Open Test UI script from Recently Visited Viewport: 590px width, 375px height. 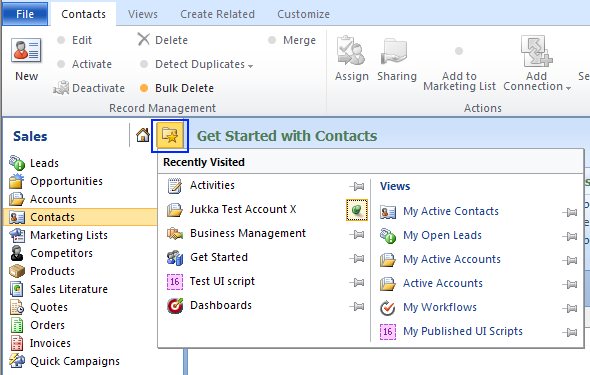[211, 281]
